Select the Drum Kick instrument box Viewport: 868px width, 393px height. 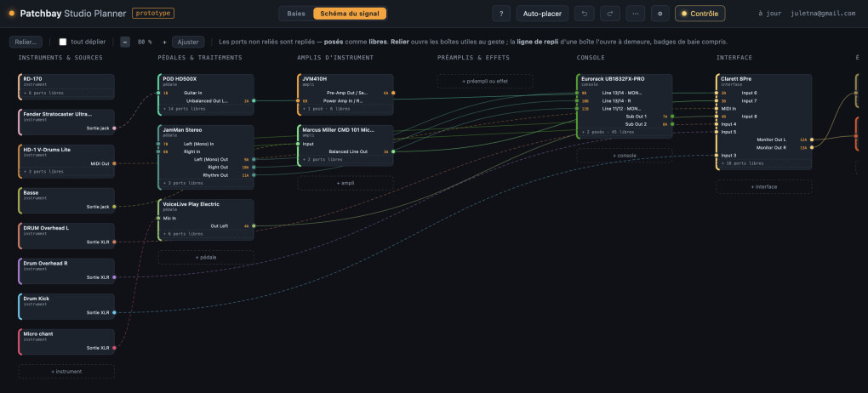[66, 306]
